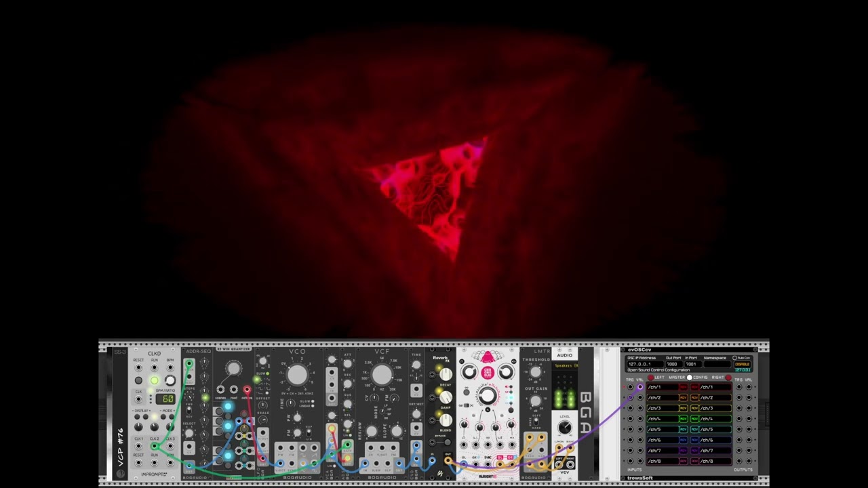Toggle the VCO SLOW option

coord(313,401)
